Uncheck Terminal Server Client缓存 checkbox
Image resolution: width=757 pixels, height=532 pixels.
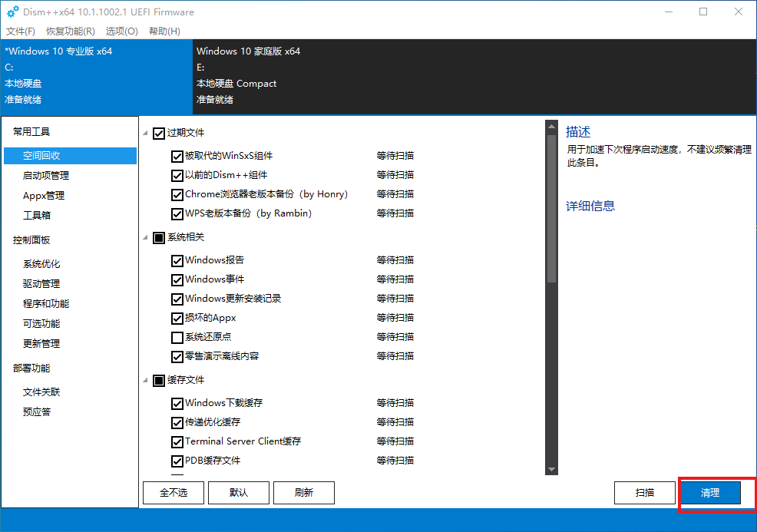tap(177, 441)
